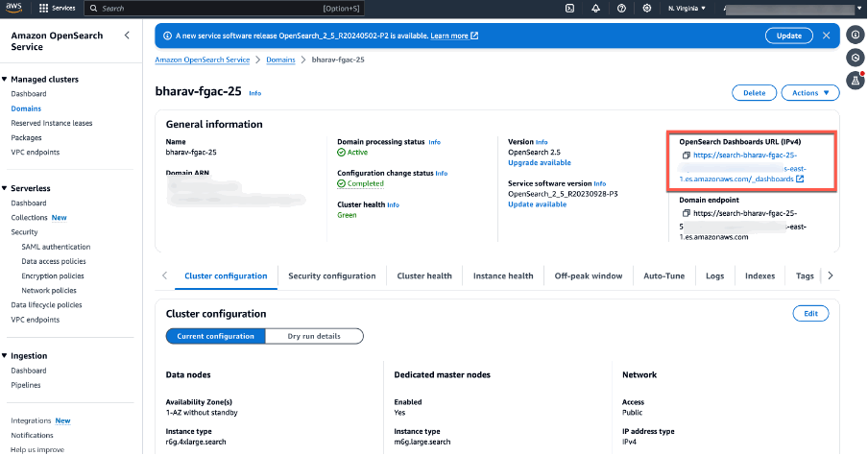Open the settings gear in top bar
This screenshot has height=455, width=868.
point(646,9)
